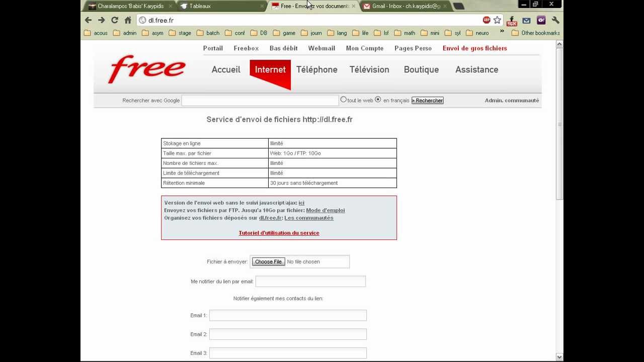Click the page vertical scrollbar down arrow
The image size is (644, 362).
pos(559,356)
